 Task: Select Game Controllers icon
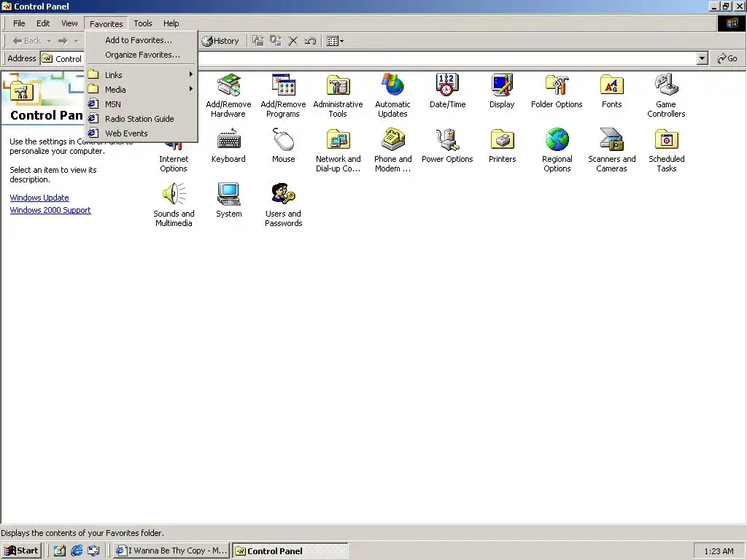666,96
